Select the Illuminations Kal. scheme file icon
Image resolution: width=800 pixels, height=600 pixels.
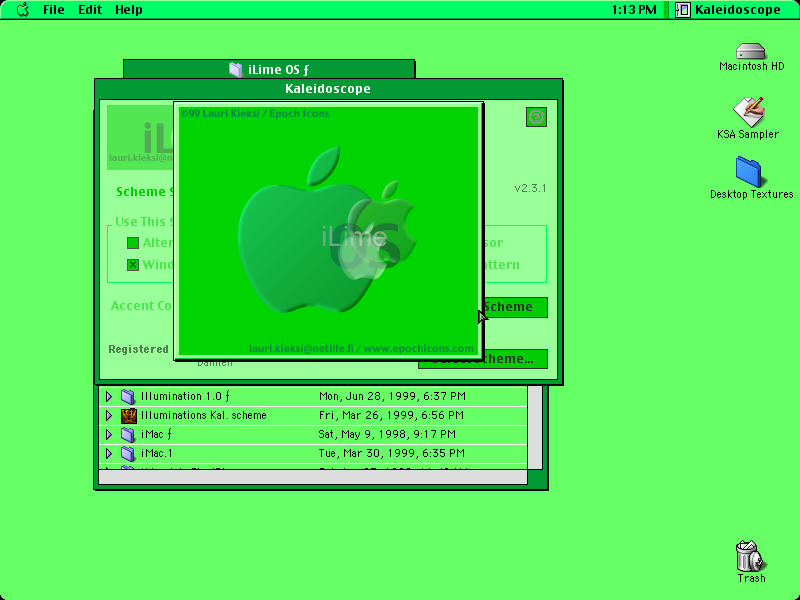(128, 415)
